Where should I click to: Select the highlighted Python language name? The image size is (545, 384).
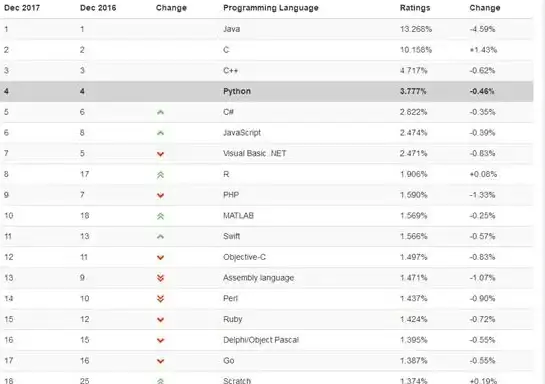(x=237, y=91)
